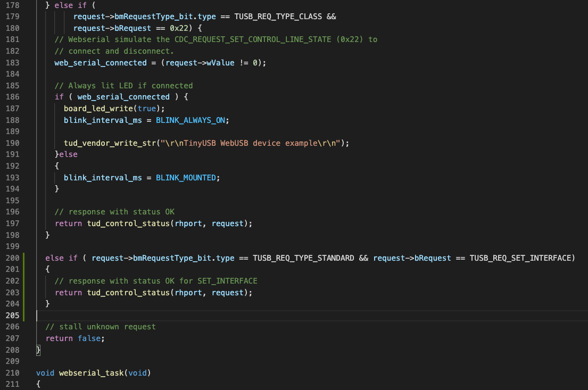
Task: Click the comment 'Always lit LED if connected'
Action: click(125, 85)
